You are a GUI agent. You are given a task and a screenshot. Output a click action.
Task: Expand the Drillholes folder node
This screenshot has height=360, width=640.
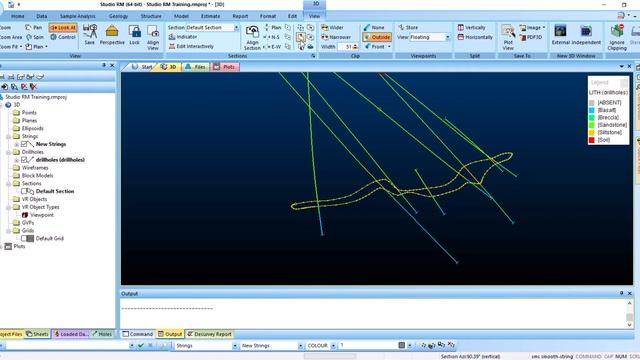[8, 152]
